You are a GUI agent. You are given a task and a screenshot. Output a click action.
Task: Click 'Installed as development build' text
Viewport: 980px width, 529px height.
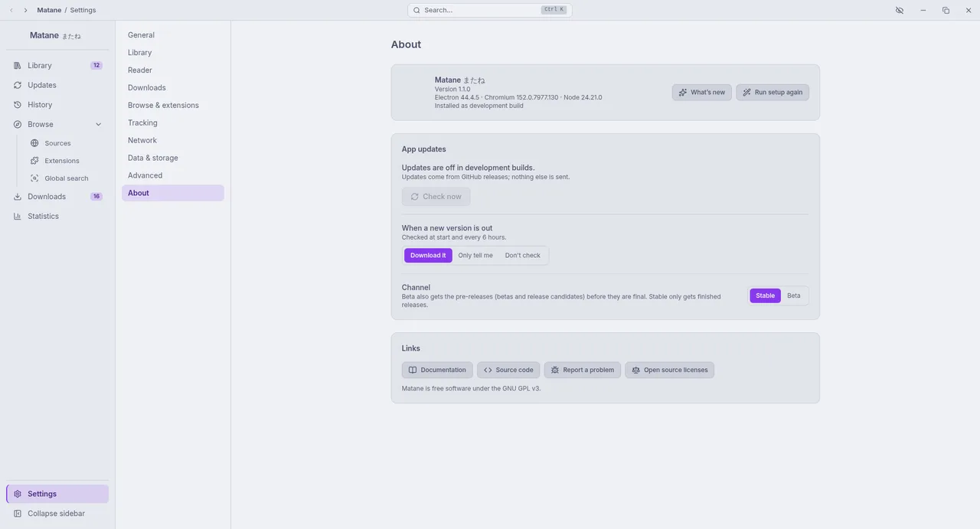[479, 106]
